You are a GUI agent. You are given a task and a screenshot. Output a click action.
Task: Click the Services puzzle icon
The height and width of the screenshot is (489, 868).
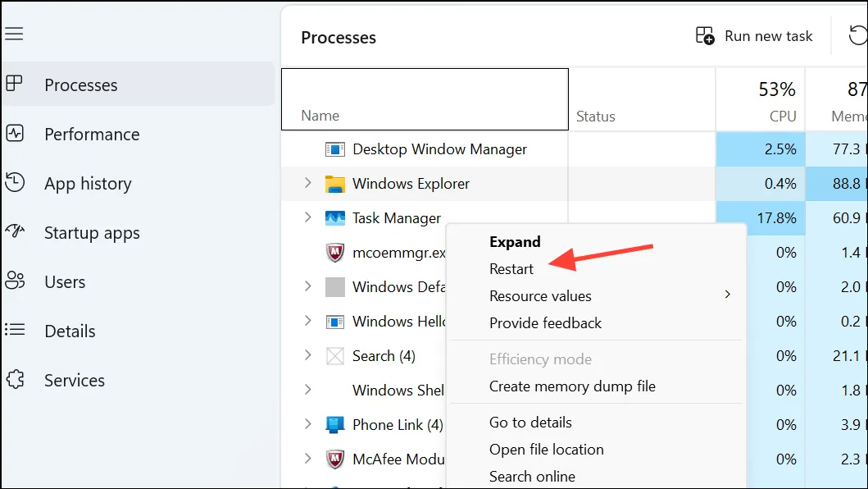pos(15,379)
